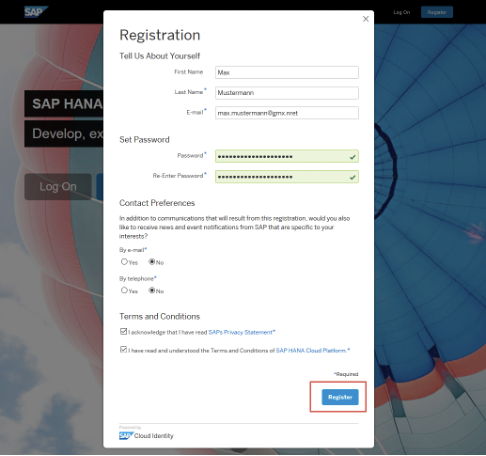
Task: Select Yes for By e-mail contact
Action: (x=124, y=262)
